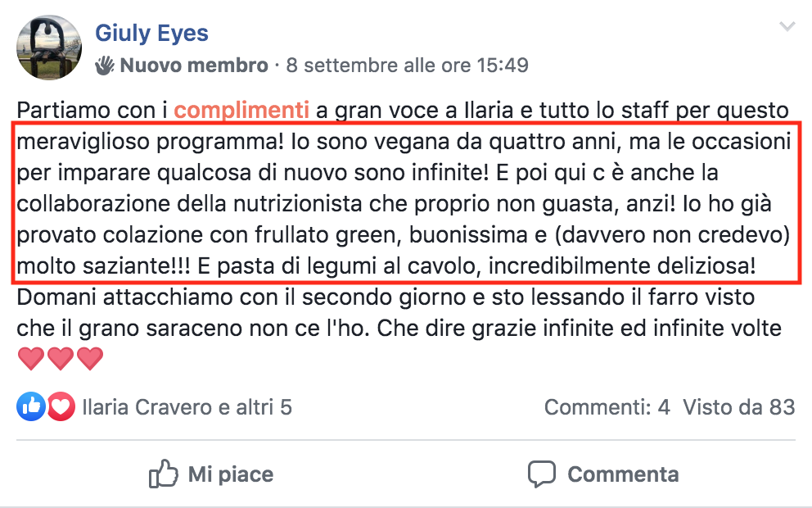Image resolution: width=812 pixels, height=508 pixels.
Task: Click the speech bubble icon beside Commenta
Action: [x=542, y=474]
